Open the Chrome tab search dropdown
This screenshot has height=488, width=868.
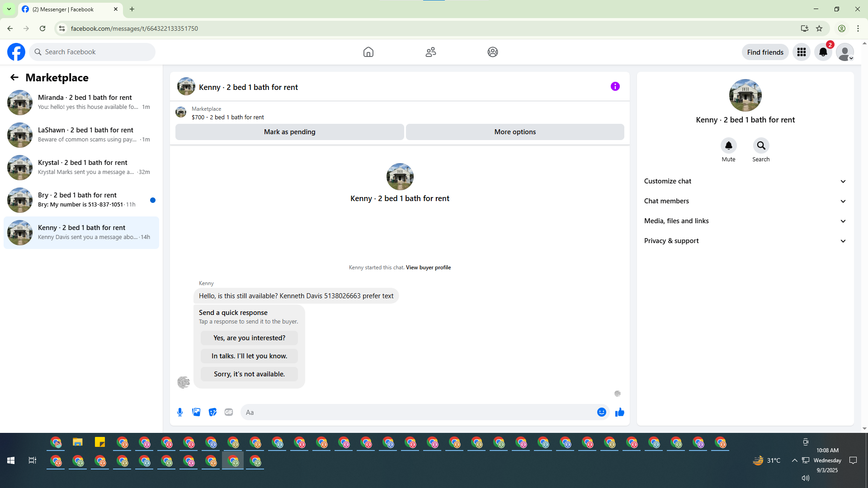click(x=9, y=9)
